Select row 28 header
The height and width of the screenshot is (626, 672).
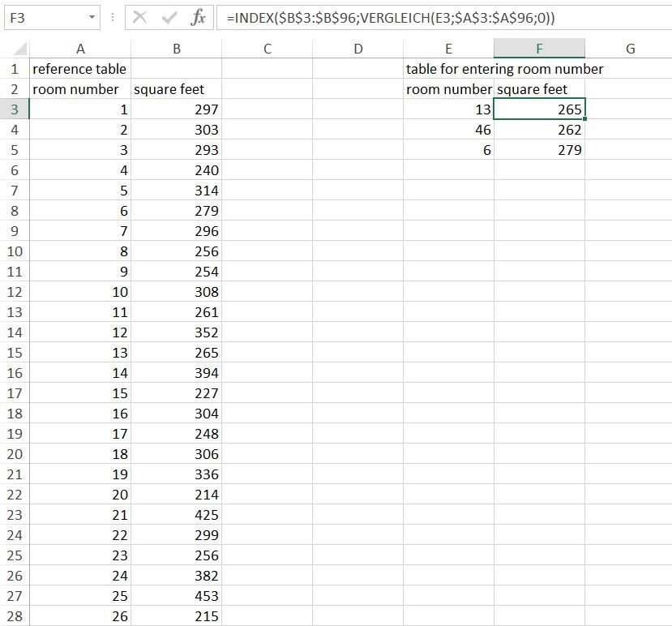tap(15, 616)
